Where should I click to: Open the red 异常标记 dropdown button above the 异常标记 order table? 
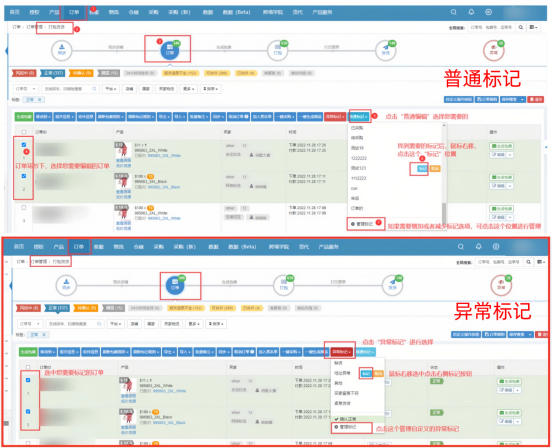pos(341,352)
